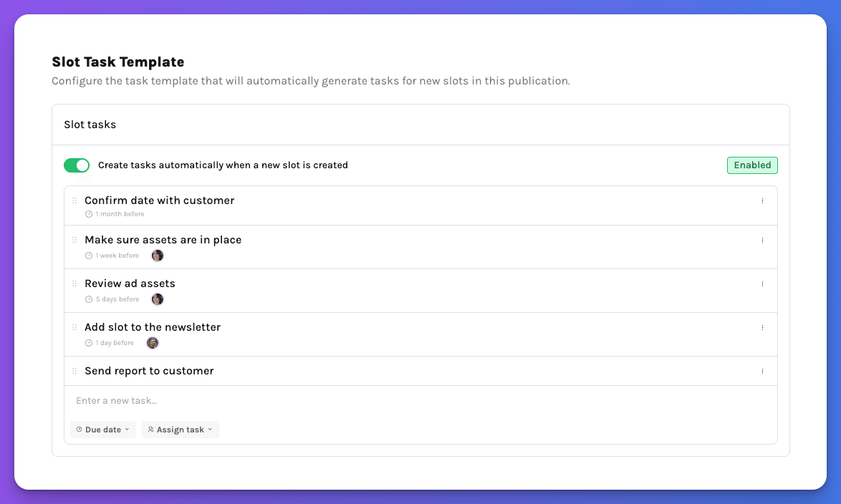This screenshot has height=504, width=841.
Task: Click the drag handle beside Send report to customer
Action: coord(75,371)
